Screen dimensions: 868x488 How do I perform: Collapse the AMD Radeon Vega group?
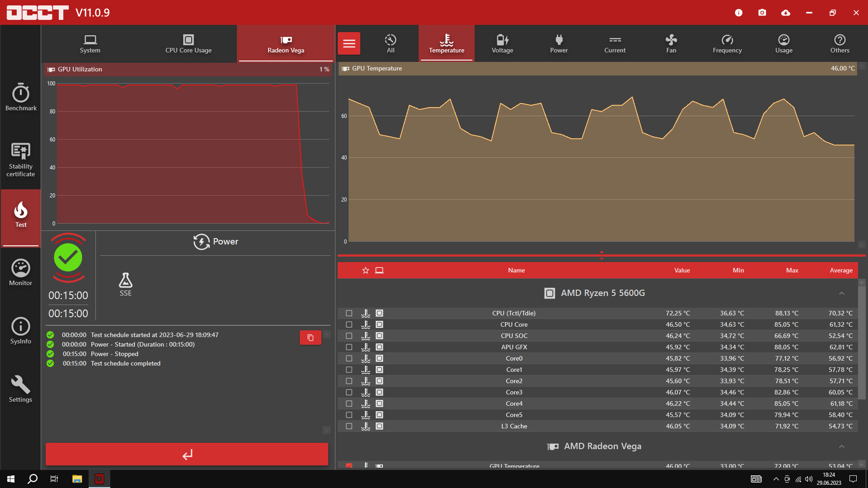pos(842,446)
